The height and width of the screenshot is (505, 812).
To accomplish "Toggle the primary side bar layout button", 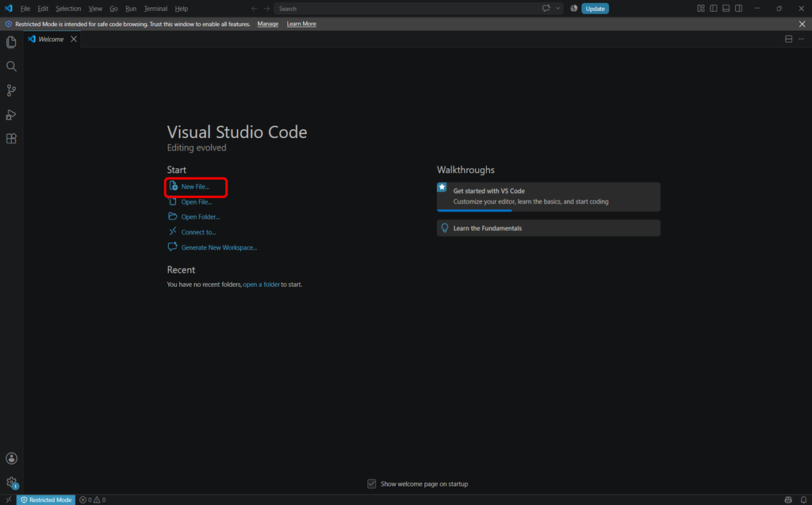I will coord(714,8).
